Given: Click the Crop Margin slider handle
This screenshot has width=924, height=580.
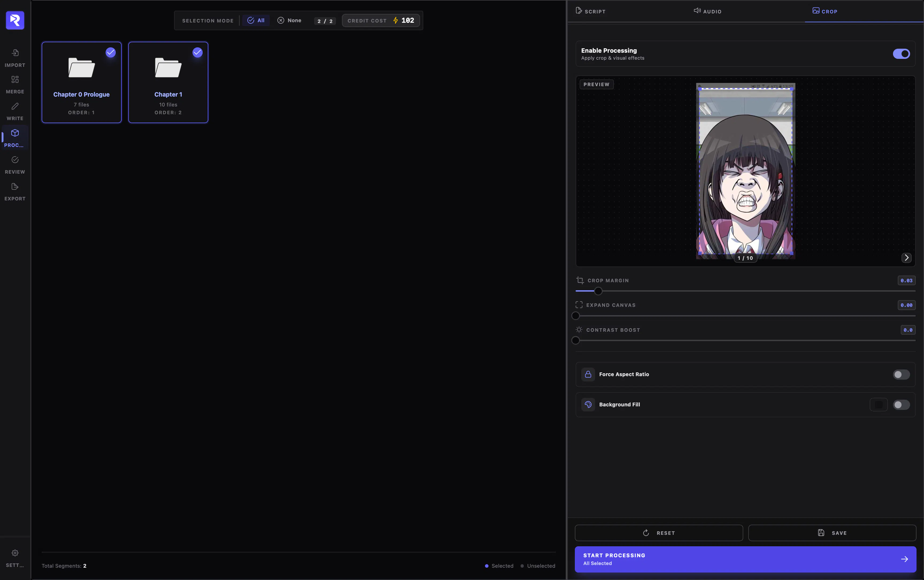Looking at the screenshot, I should 598,291.
